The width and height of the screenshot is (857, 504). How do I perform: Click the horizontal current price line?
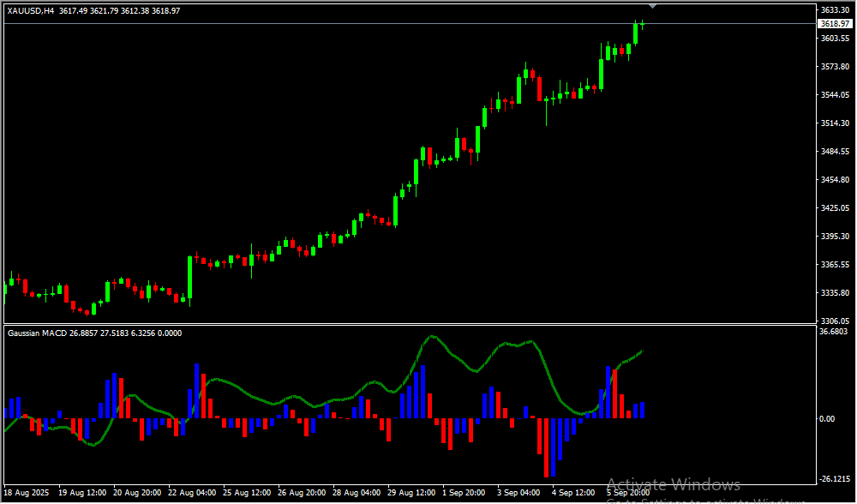[x=343, y=23]
